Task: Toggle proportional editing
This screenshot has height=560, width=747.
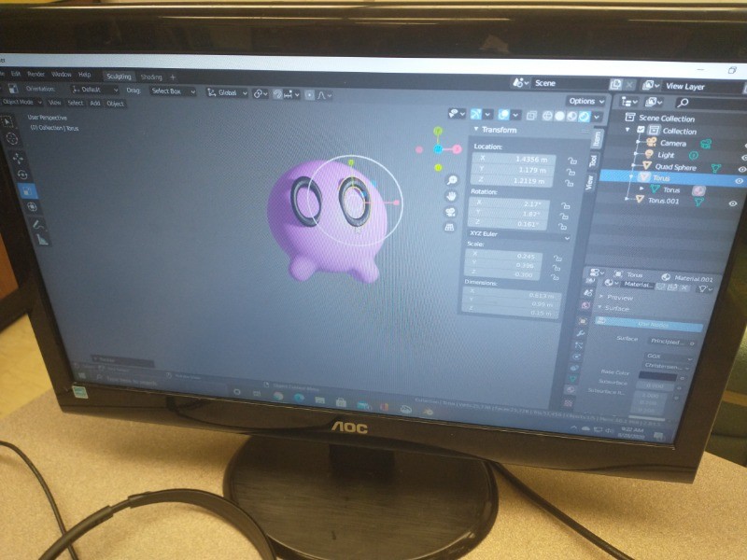Action: pyautogui.click(x=309, y=95)
